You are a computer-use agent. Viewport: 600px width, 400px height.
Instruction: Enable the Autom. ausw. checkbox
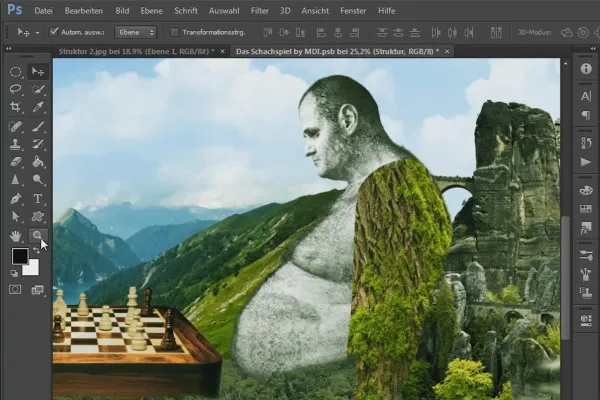pyautogui.click(x=54, y=32)
